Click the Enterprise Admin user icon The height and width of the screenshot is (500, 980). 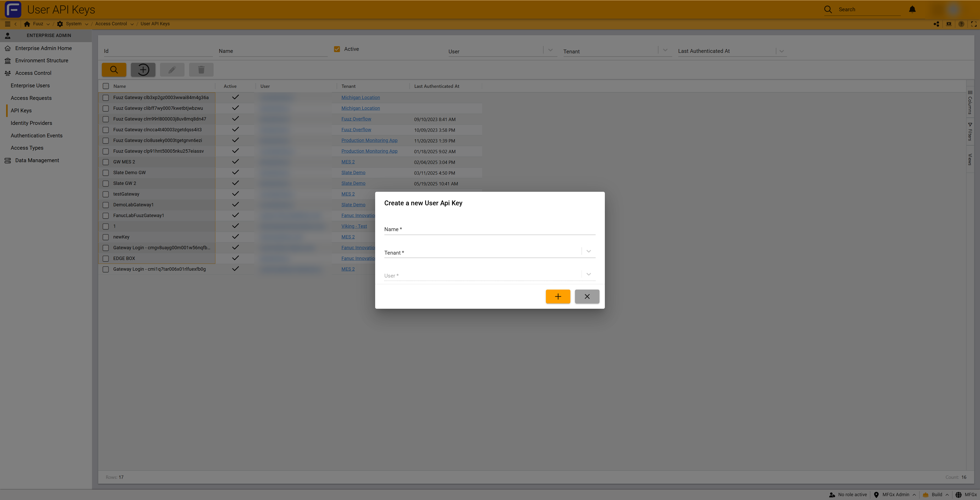pos(8,35)
